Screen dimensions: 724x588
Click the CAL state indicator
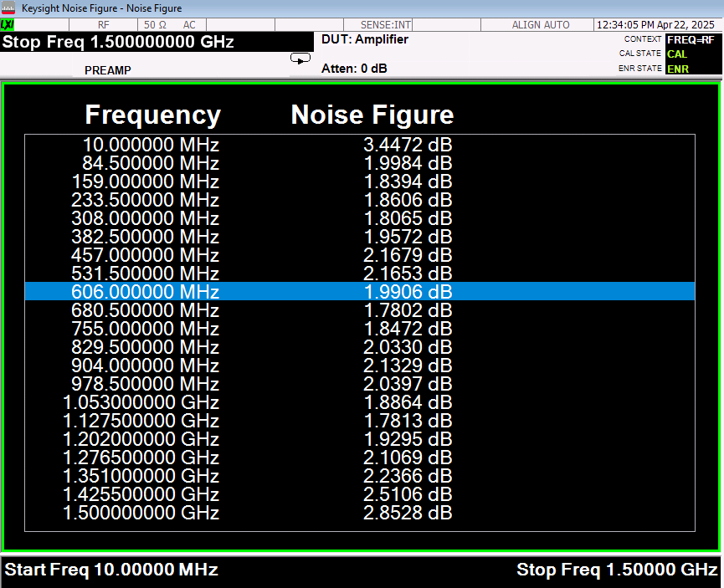point(677,54)
